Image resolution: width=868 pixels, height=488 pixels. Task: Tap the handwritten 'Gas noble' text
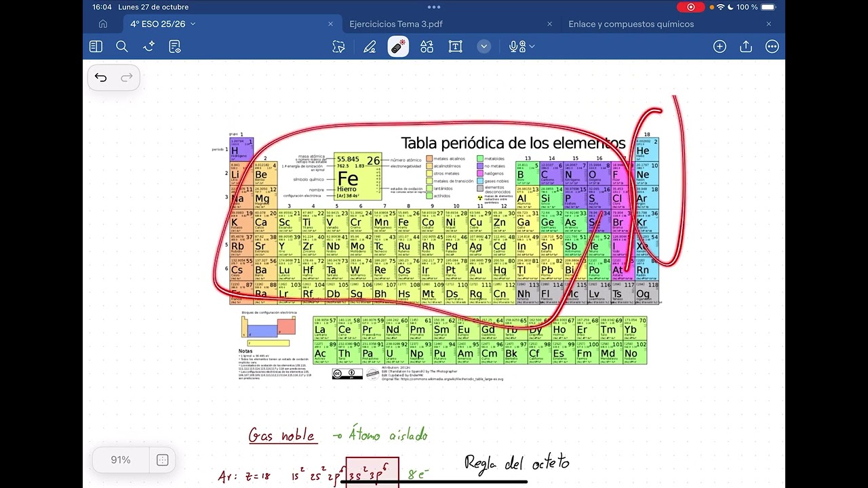tap(283, 434)
